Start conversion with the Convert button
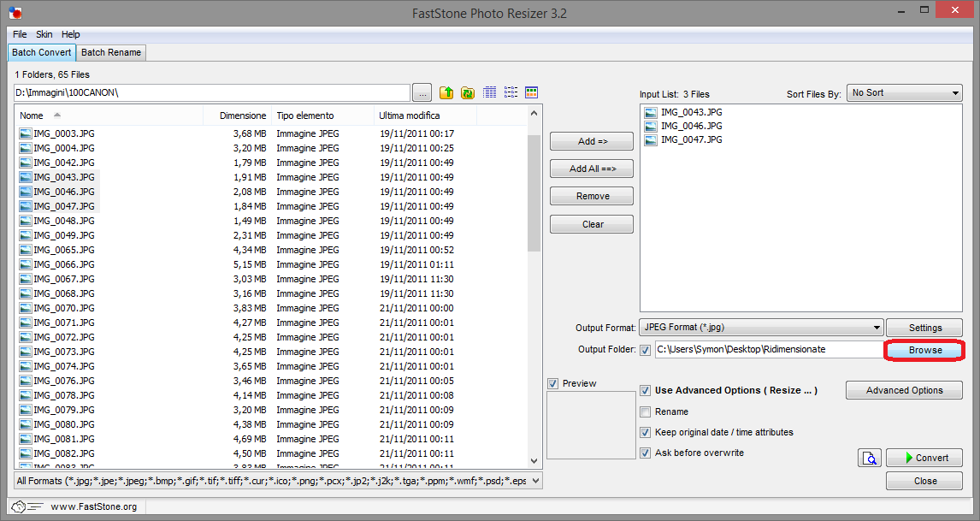The width and height of the screenshot is (980, 521). [924, 458]
